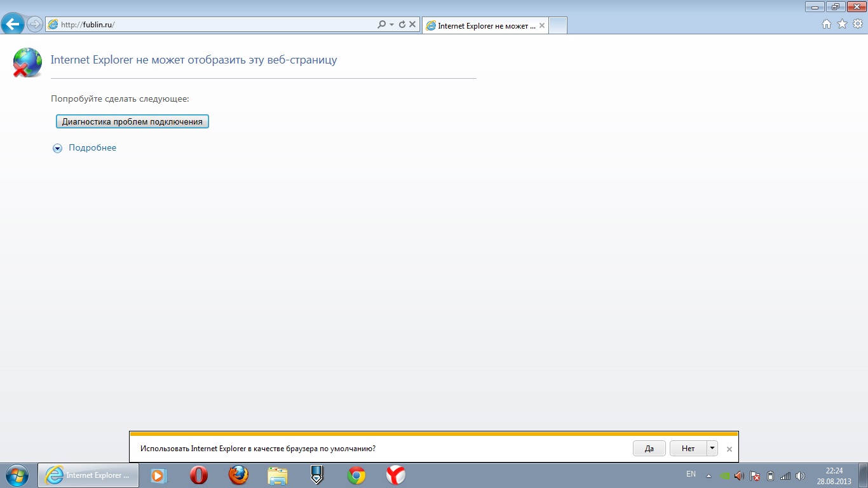Image resolution: width=868 pixels, height=488 pixels.
Task: Open Action Center flag icon
Action: [x=755, y=475]
